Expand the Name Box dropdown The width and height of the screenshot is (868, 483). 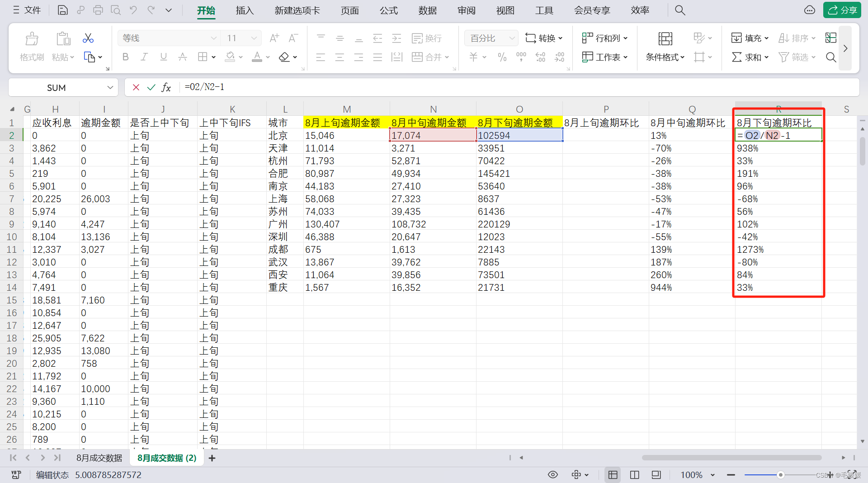[x=110, y=87]
